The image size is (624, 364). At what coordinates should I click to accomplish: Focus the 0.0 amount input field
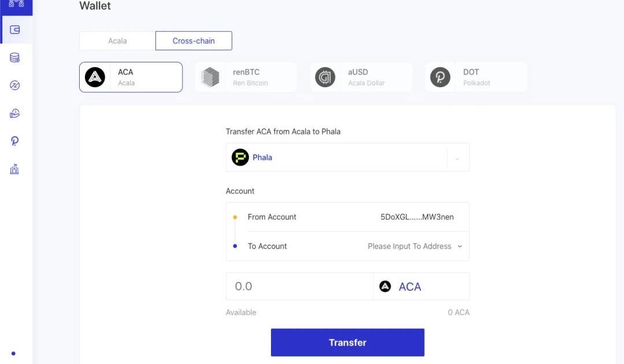(x=300, y=287)
